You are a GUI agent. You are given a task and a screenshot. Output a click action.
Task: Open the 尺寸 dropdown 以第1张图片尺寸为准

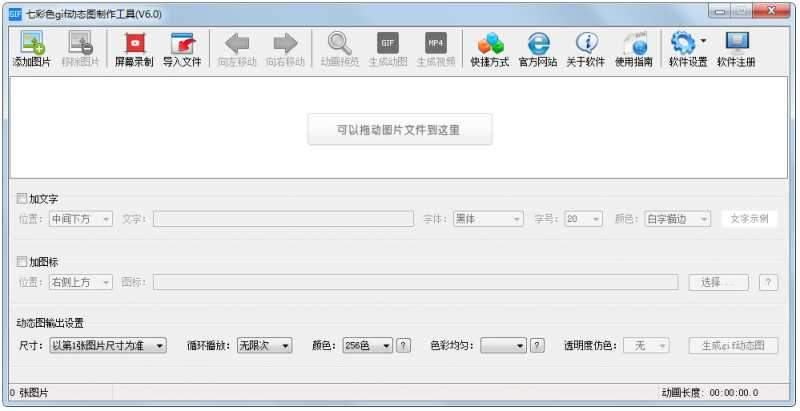point(108,346)
